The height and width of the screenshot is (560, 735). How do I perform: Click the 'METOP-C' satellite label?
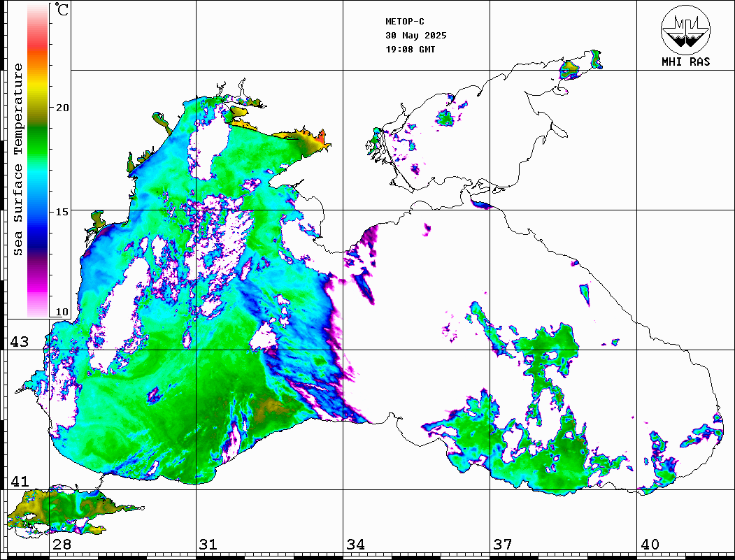coord(405,22)
